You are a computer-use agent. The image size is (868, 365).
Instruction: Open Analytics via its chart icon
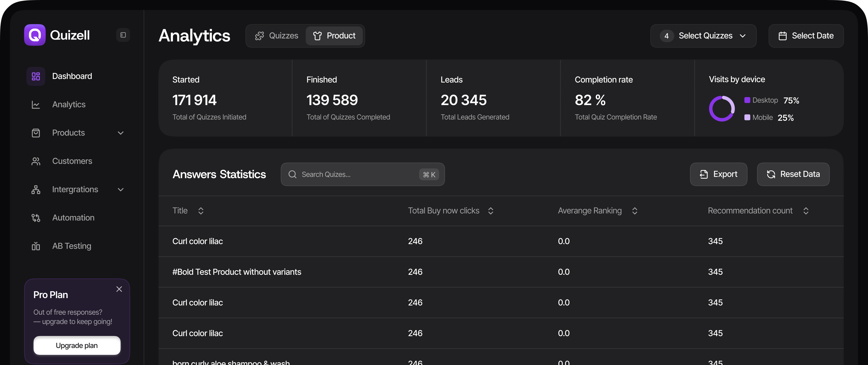(36, 105)
